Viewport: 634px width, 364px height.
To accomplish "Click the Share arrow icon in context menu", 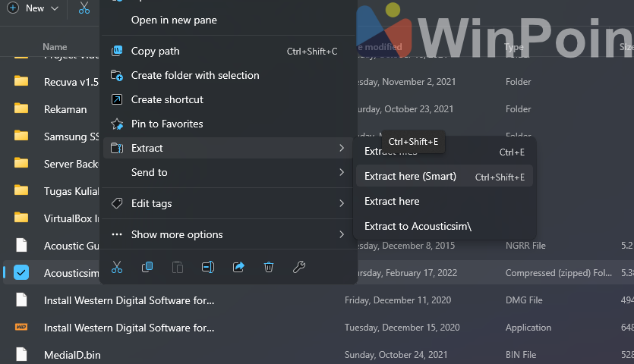I will (238, 267).
